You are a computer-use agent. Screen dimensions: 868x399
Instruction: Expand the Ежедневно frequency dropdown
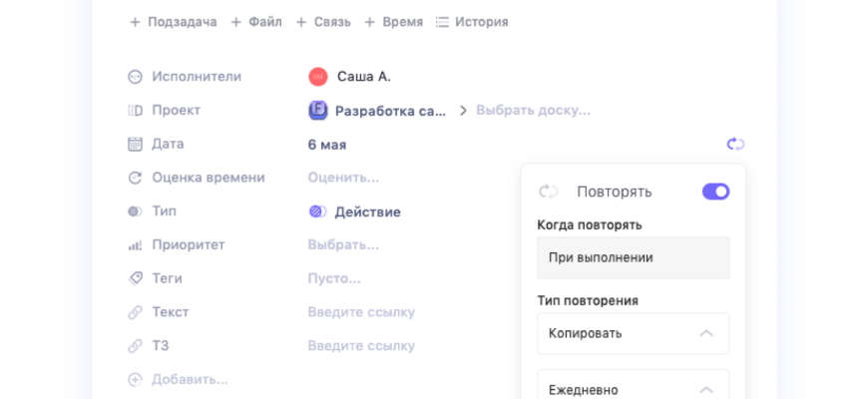(633, 389)
